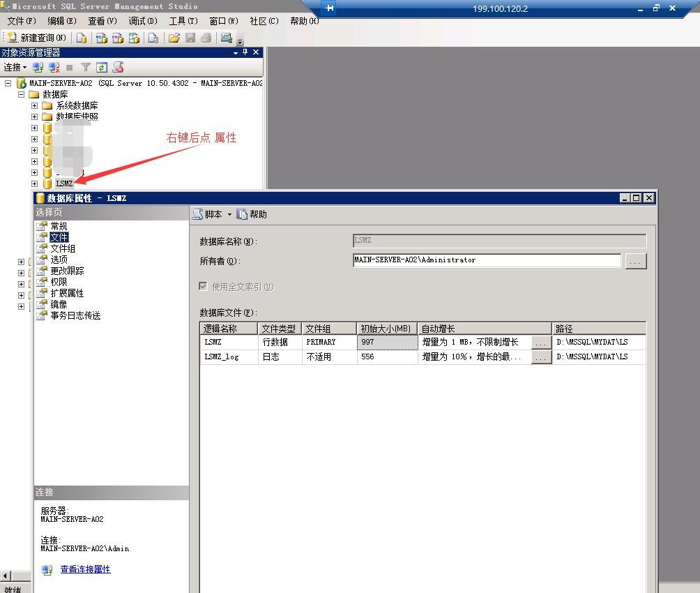This screenshot has height=593, width=700.
Task: Click the Analysis Services DMX Query icon
Action: point(118,38)
